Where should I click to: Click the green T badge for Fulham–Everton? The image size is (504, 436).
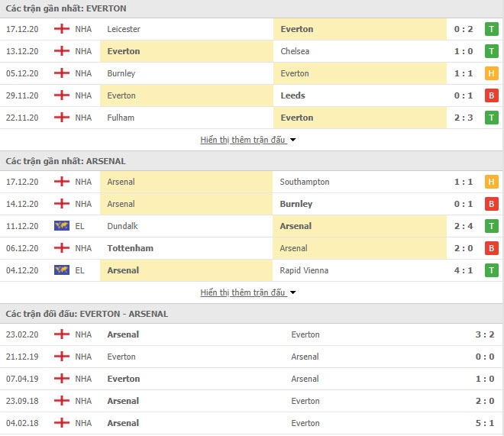point(492,118)
